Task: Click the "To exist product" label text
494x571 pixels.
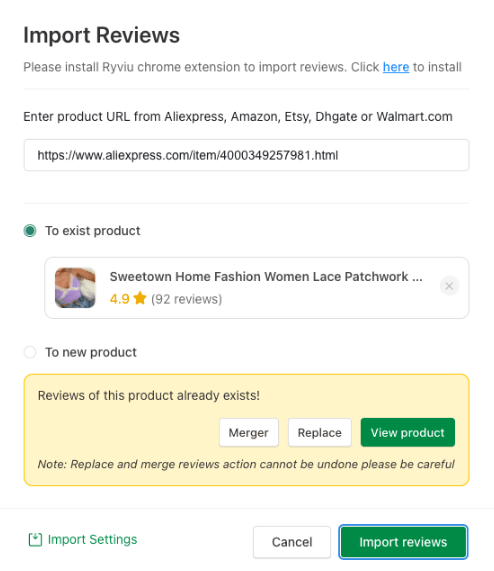Action: (92, 231)
